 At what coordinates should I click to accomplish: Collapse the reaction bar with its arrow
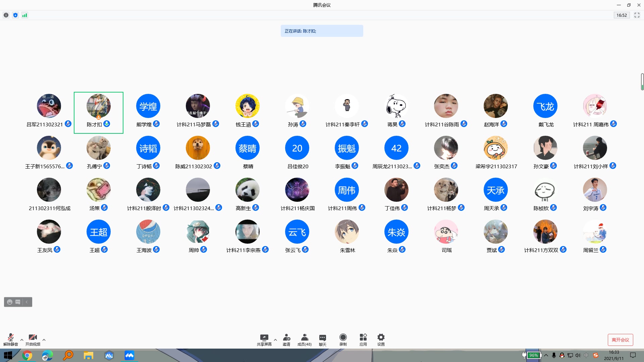(x=27, y=302)
